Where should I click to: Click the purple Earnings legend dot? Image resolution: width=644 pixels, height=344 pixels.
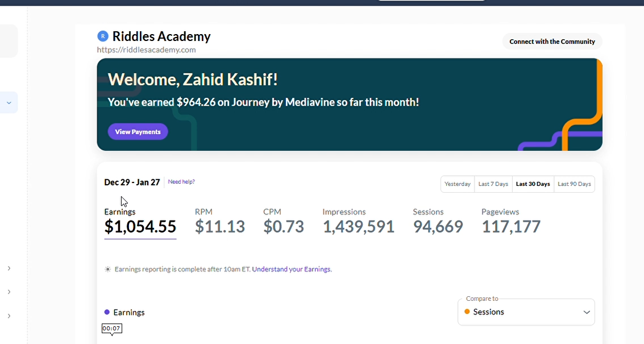pos(107,312)
